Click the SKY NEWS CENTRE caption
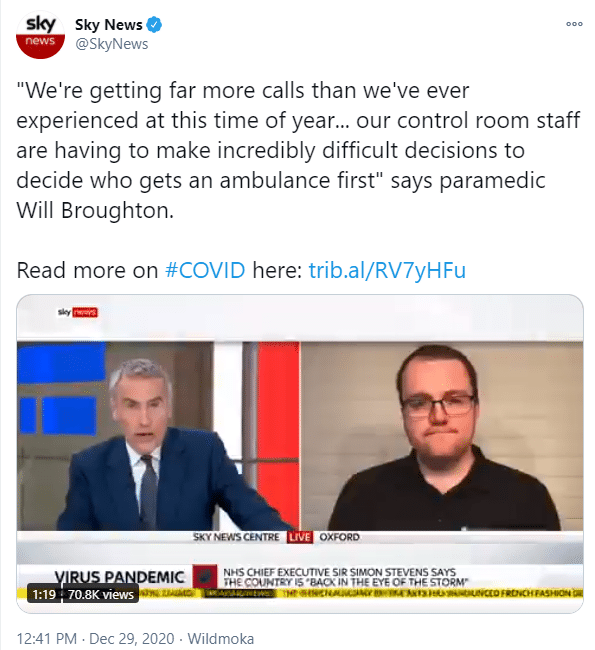This screenshot has width=595, height=650. [x=236, y=537]
